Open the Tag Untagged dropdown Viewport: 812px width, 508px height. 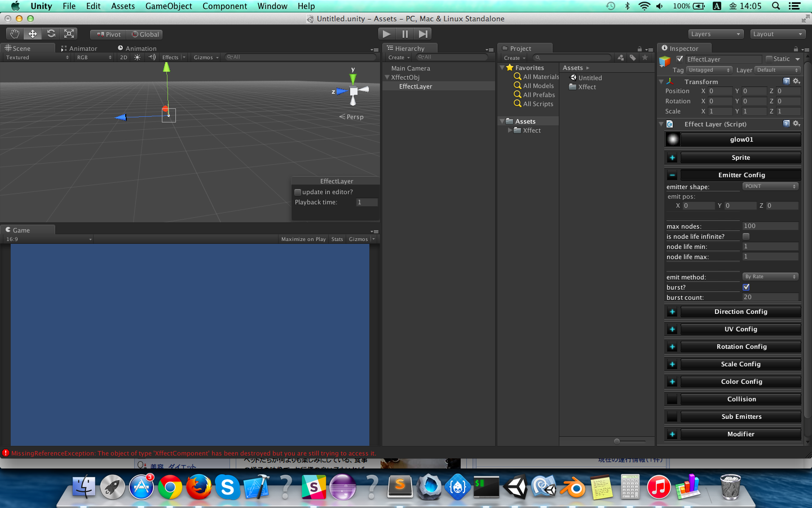pos(709,70)
